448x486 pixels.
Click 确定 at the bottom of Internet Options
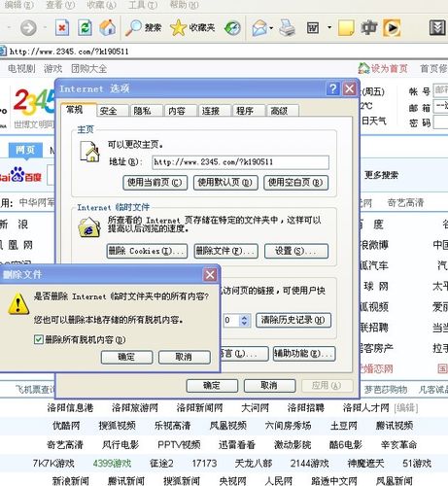pos(212,386)
